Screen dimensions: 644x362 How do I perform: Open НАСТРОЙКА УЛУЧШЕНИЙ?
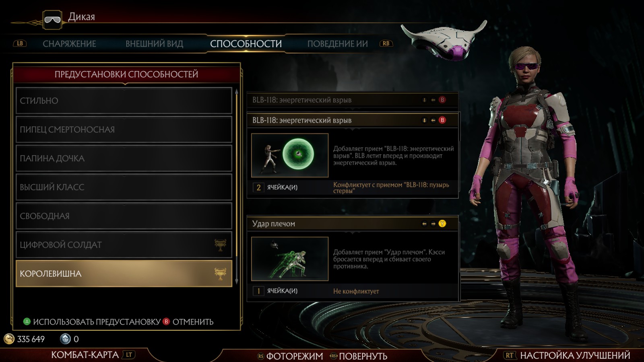click(575, 355)
